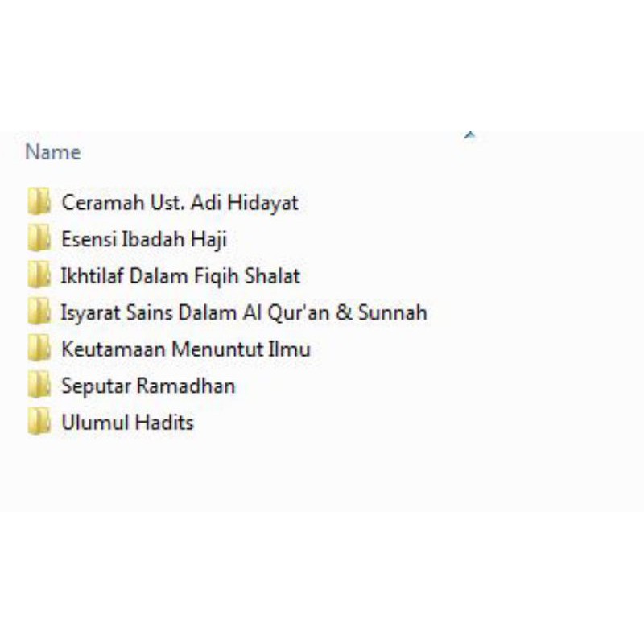Select the Ulumul Hadits label

[x=128, y=422]
